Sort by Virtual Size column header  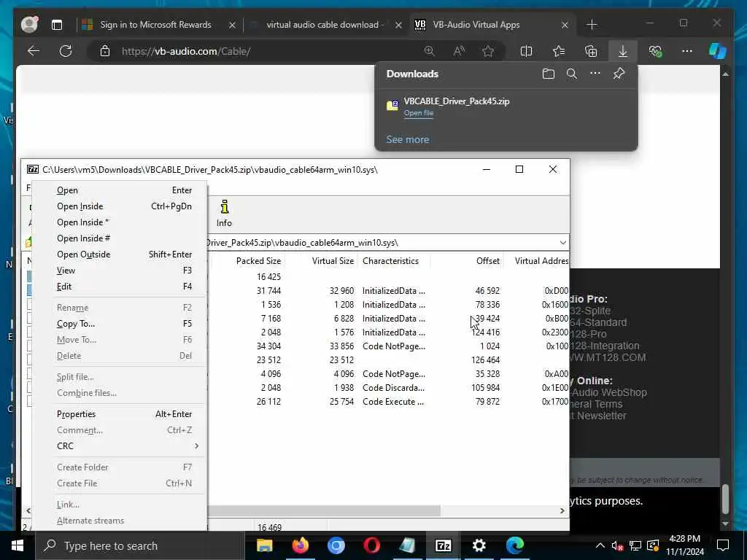coord(333,261)
